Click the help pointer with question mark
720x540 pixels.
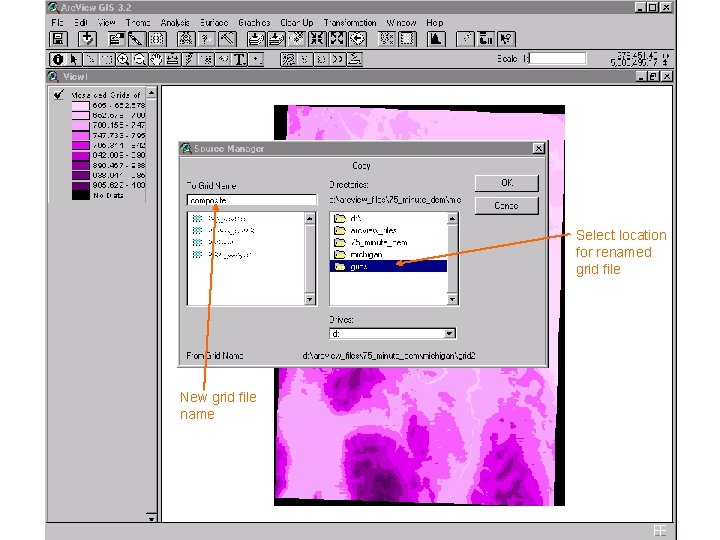(x=506, y=39)
